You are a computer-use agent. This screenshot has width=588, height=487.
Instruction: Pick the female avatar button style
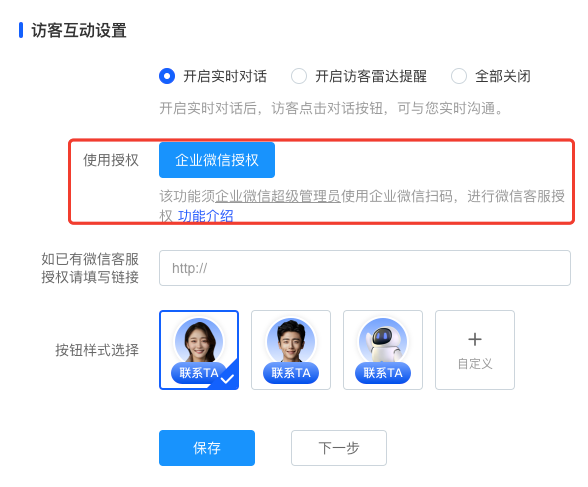199,350
